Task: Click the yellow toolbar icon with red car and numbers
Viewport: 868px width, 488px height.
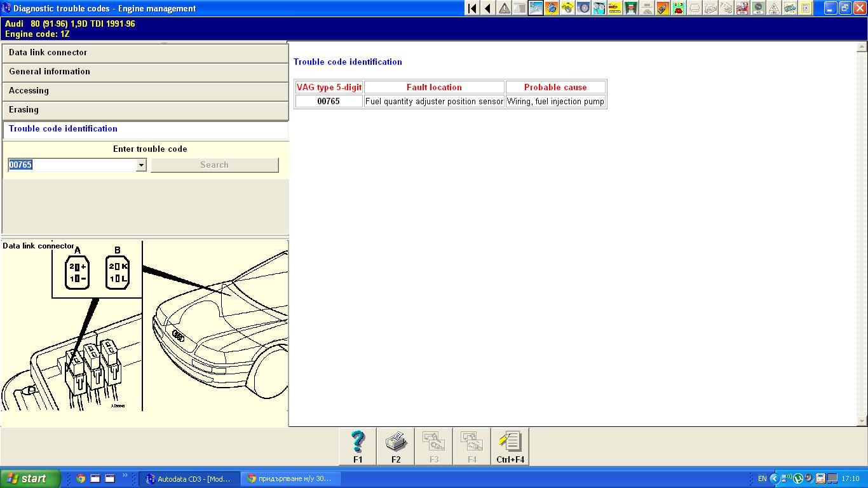Action: (679, 8)
